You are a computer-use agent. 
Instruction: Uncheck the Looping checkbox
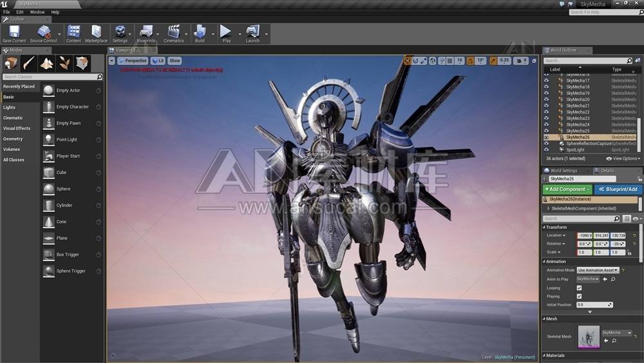(579, 288)
